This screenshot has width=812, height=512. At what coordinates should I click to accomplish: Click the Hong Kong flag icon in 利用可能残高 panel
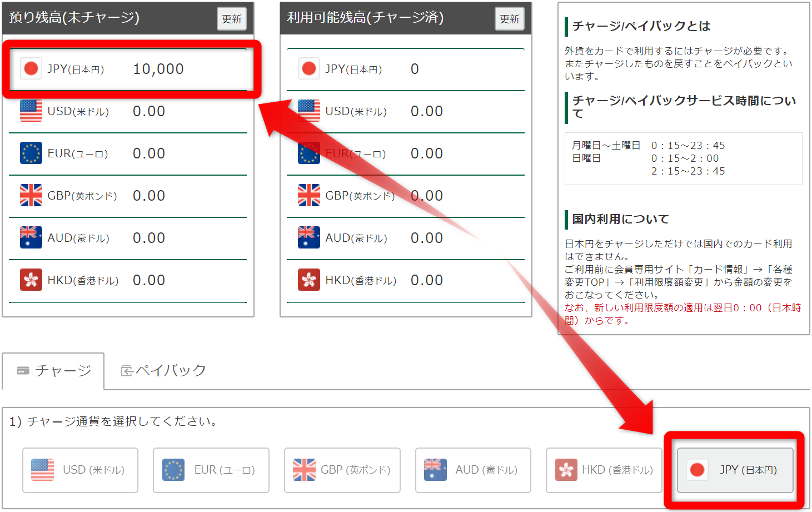click(309, 280)
